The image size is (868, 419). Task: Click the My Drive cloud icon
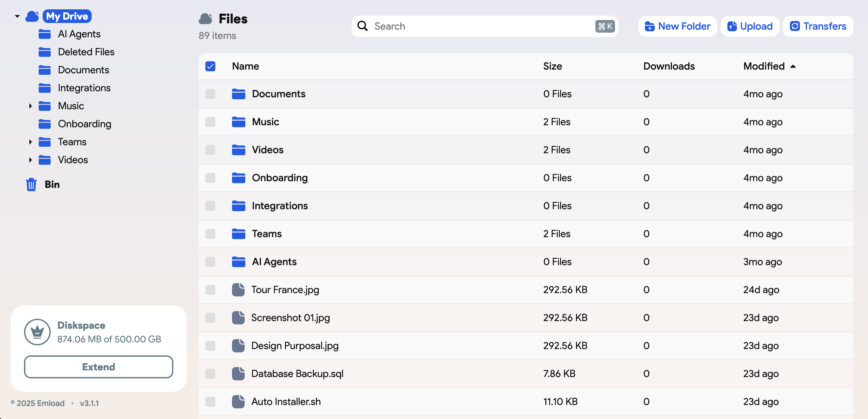click(x=32, y=16)
